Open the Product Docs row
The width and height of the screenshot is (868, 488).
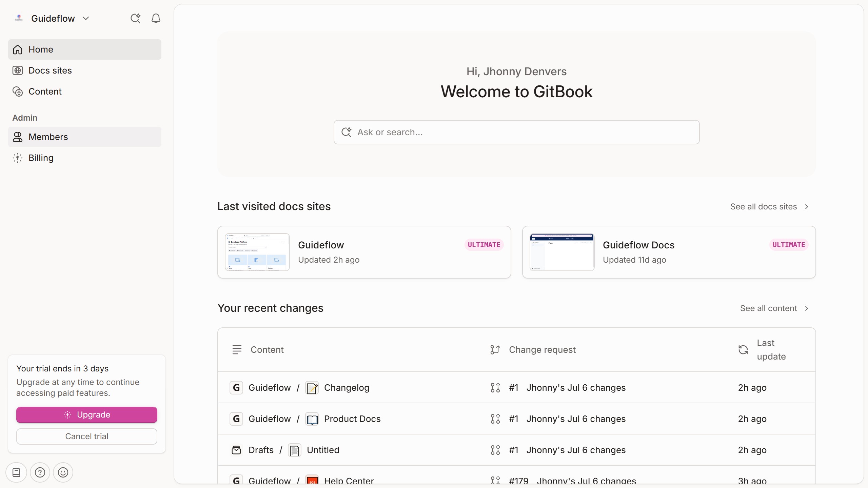pos(516,419)
